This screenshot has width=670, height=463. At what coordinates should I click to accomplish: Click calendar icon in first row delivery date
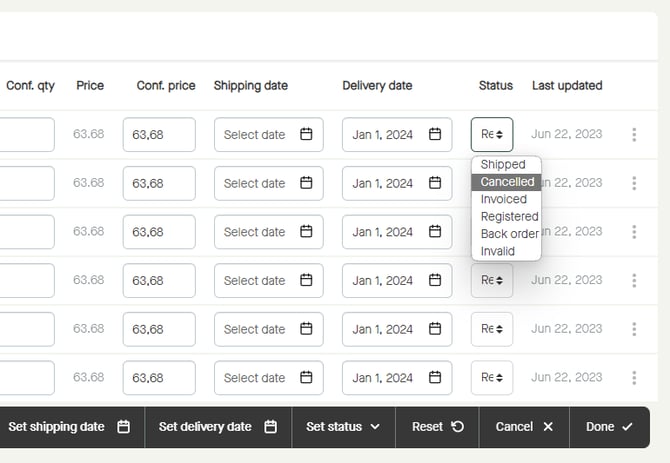click(x=435, y=135)
